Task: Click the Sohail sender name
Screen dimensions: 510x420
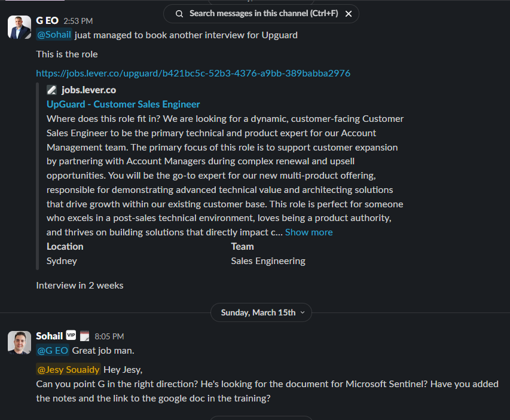Action: pos(49,336)
